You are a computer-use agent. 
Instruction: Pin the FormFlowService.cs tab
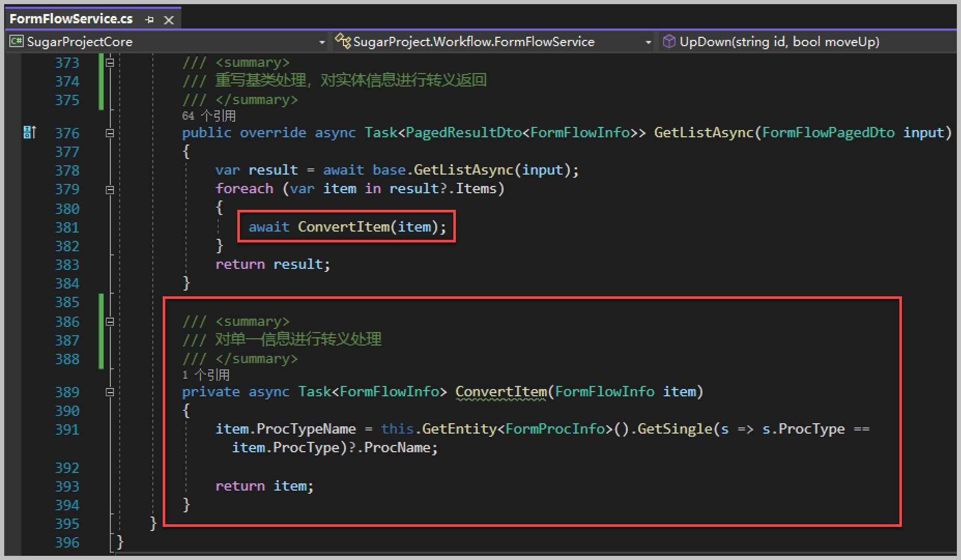click(x=150, y=20)
